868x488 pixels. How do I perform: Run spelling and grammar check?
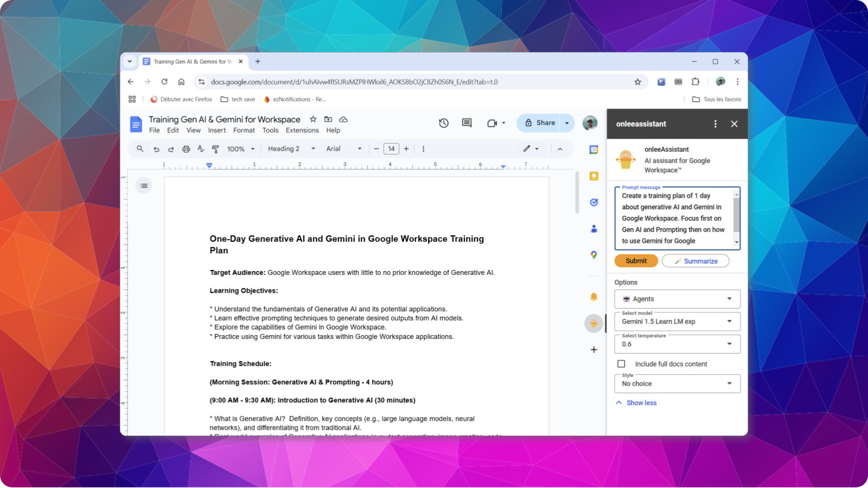pyautogui.click(x=201, y=149)
